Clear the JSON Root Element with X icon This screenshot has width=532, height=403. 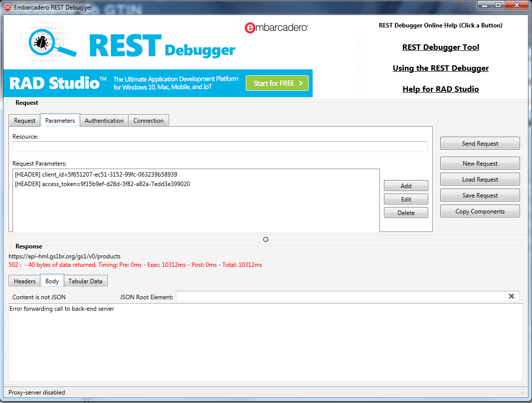pos(511,296)
